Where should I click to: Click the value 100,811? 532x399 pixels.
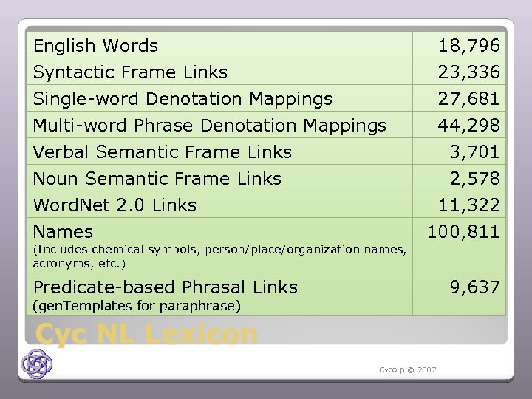tap(463, 232)
